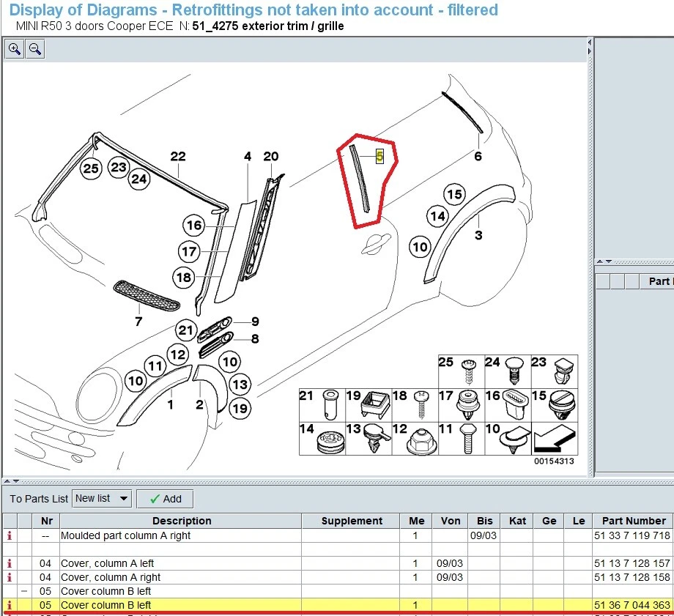Click the direction arrow in the legend
The image size is (674, 616).
coord(555,439)
